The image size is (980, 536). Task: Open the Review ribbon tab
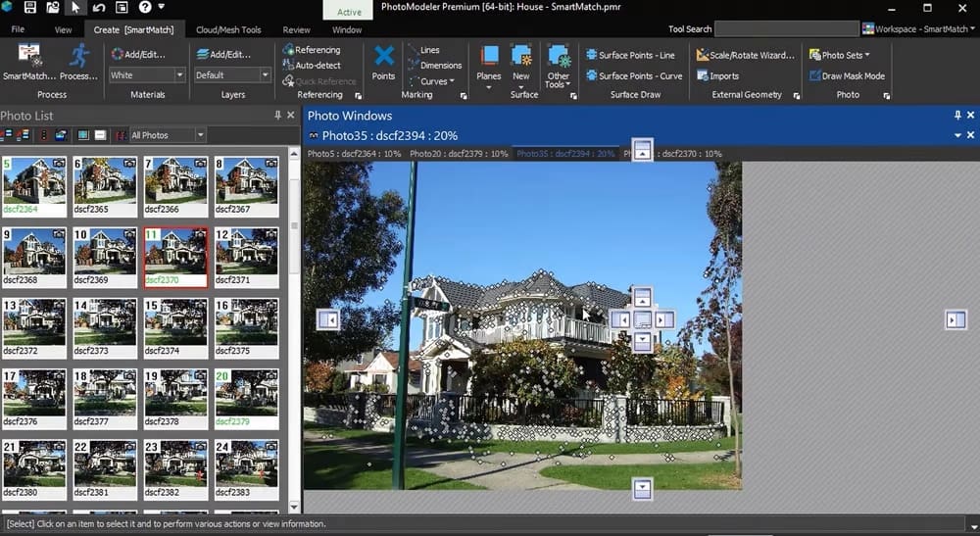pos(296,29)
